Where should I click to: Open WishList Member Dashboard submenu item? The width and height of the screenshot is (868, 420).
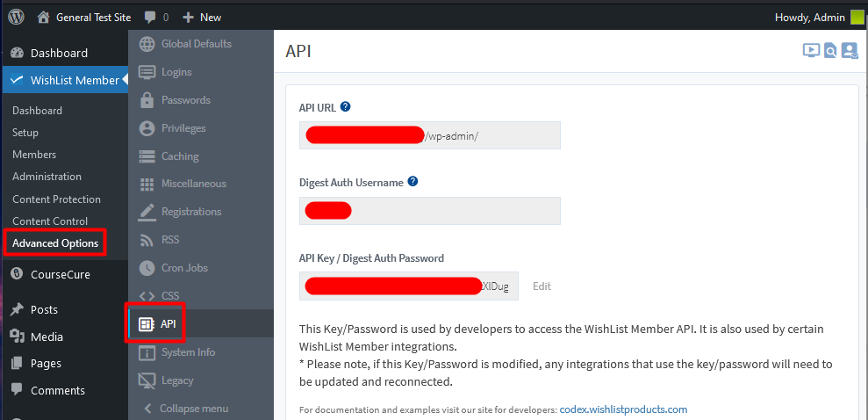coord(37,110)
